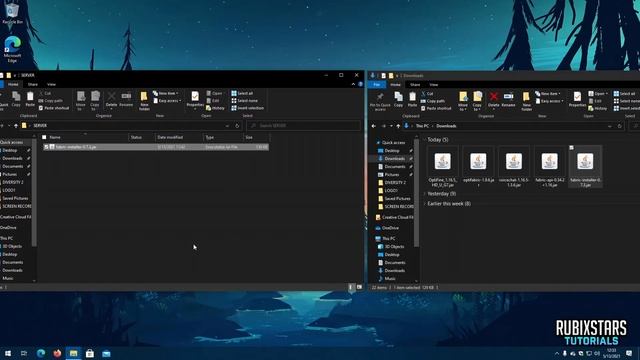Open the Windows Start menu
Image resolution: width=640 pixels, height=360 pixels.
click(x=7, y=353)
